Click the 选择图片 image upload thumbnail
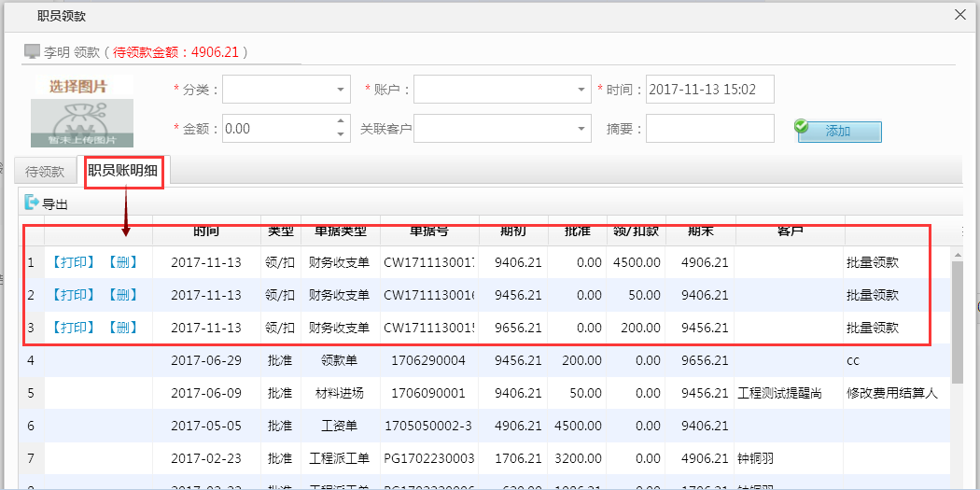 coord(82,111)
